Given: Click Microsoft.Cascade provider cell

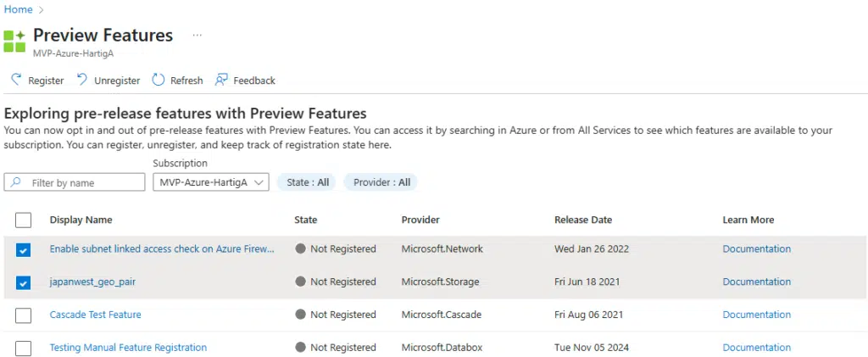Looking at the screenshot, I should point(441,315).
